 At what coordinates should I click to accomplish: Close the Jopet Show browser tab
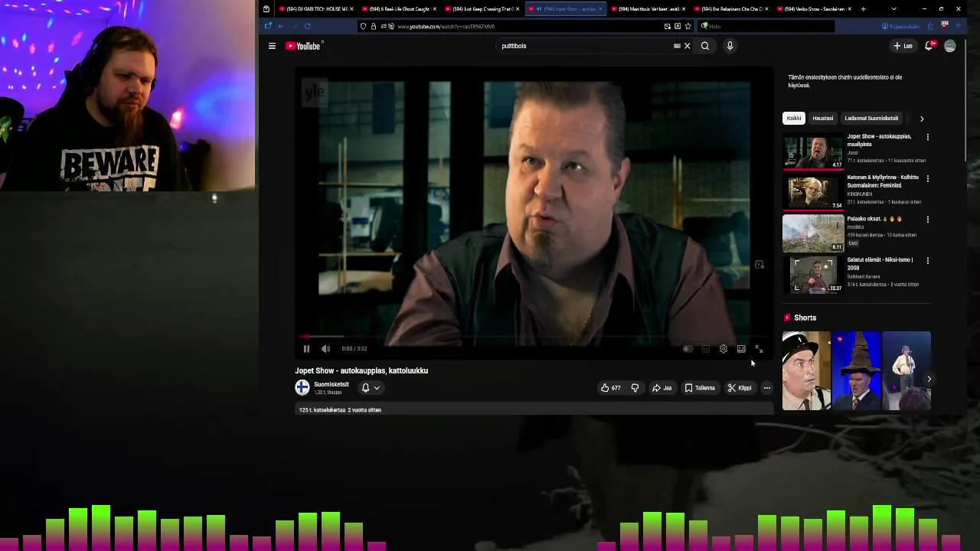[600, 9]
